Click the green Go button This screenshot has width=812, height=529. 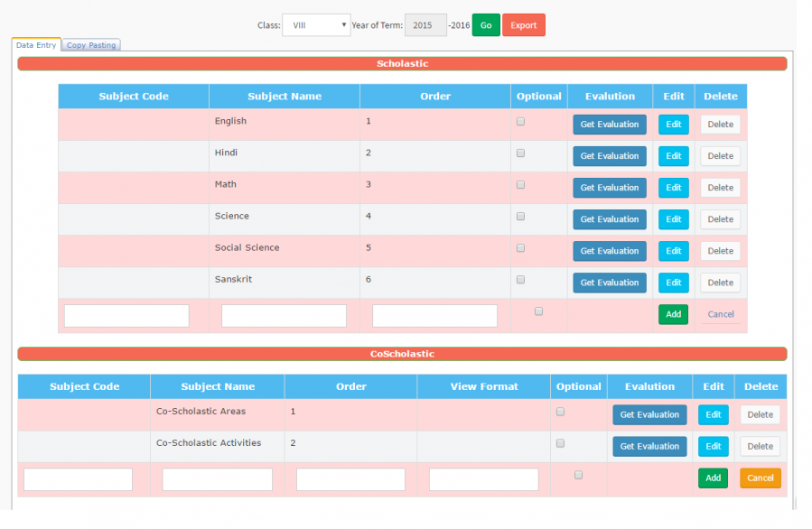tap(485, 25)
